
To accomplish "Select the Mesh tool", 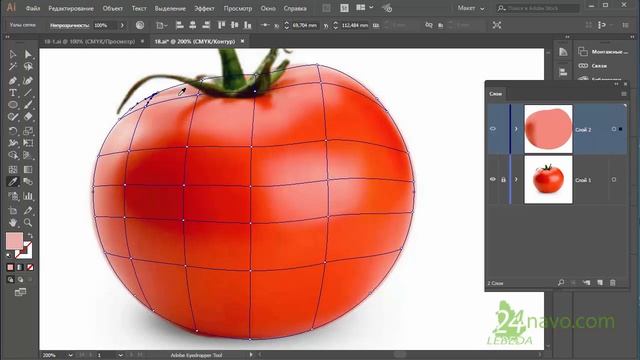I will (x=13, y=169).
